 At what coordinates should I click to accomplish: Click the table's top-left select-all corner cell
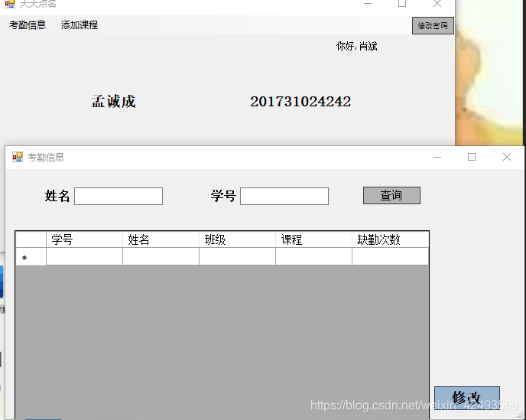click(x=31, y=239)
